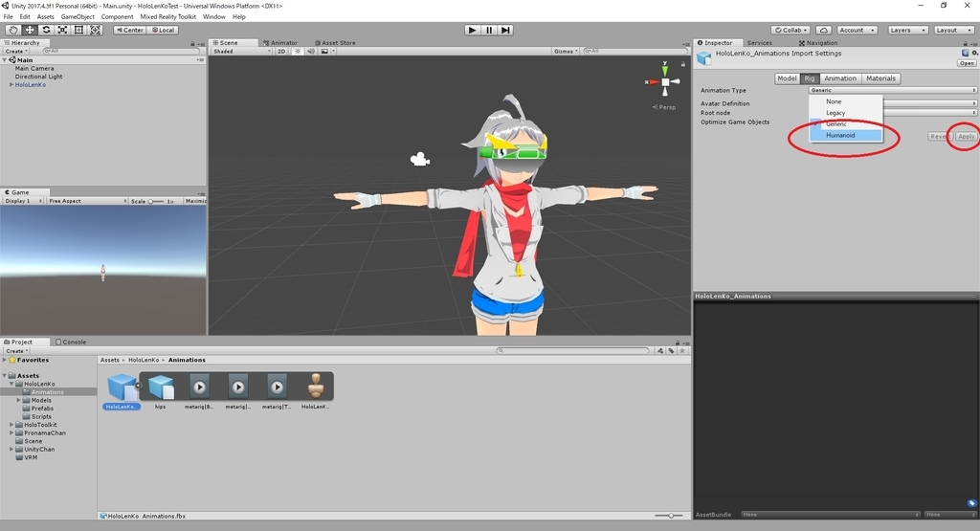
Task: Select the Rect tool in the toolbar
Action: tap(78, 30)
